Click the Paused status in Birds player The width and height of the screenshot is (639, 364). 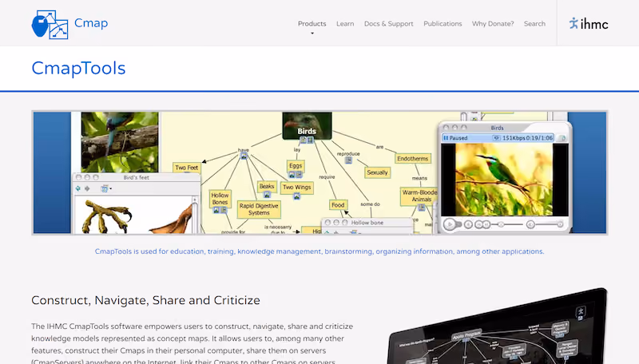pos(455,138)
